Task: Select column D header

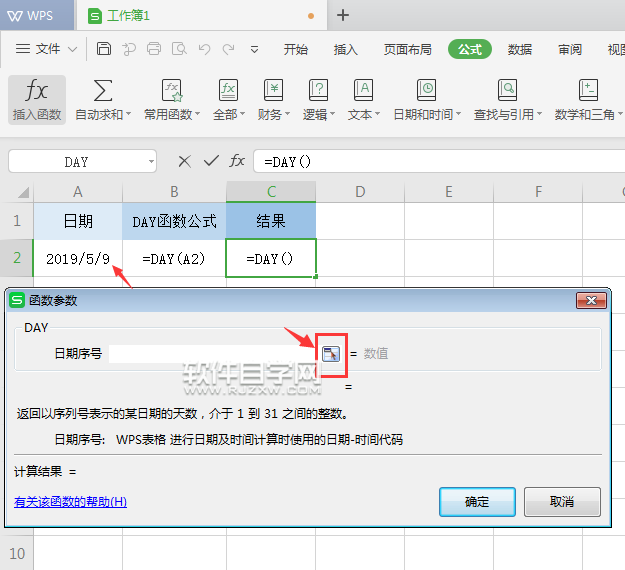Action: coord(360,192)
